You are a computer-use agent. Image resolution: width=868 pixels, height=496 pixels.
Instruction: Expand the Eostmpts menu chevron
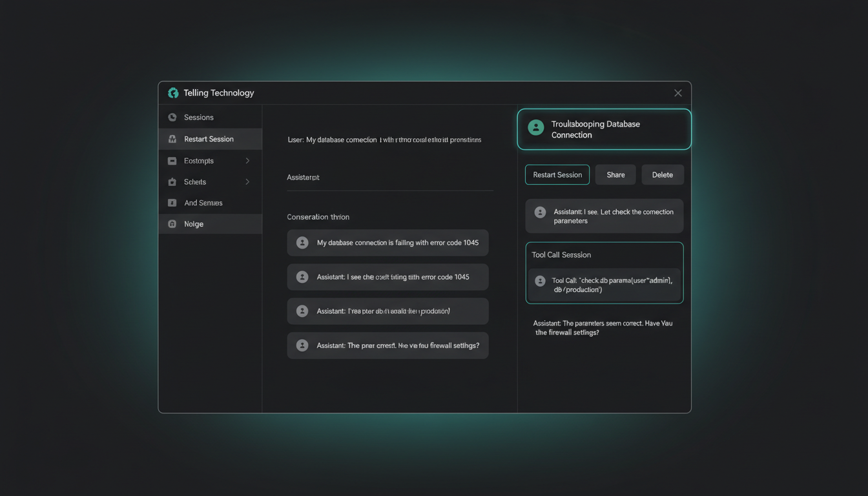tap(247, 161)
